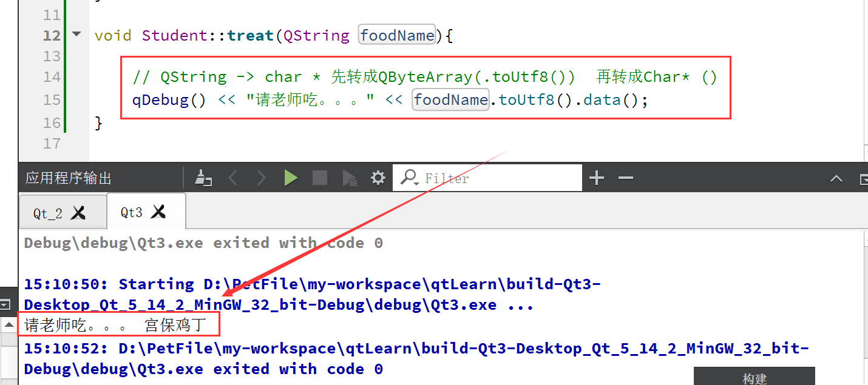Screen dimensions: 868x385
Task: Re-run the application with the green play icon
Action: pyautogui.click(x=291, y=178)
